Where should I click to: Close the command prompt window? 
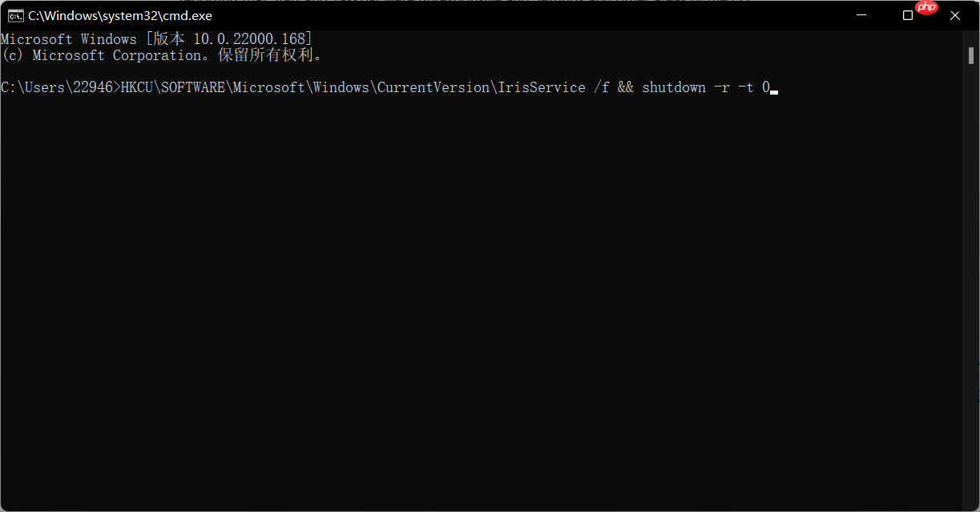tap(955, 15)
